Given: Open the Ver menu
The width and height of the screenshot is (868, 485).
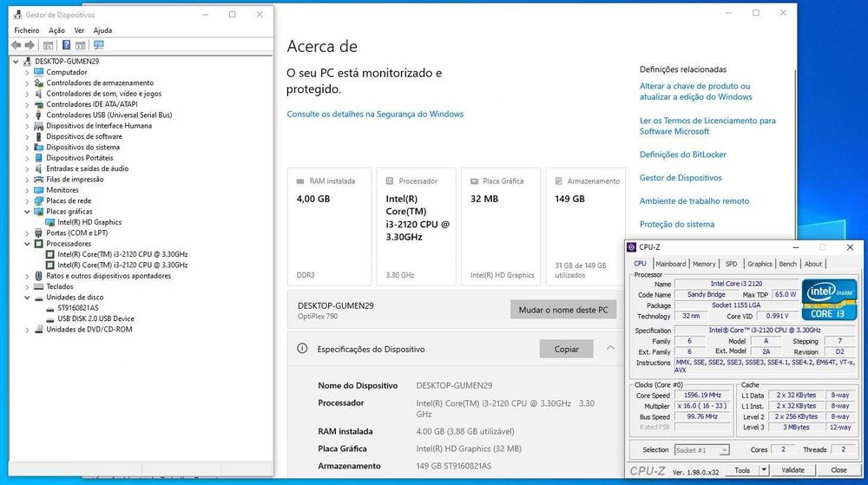Looking at the screenshot, I should click(79, 30).
